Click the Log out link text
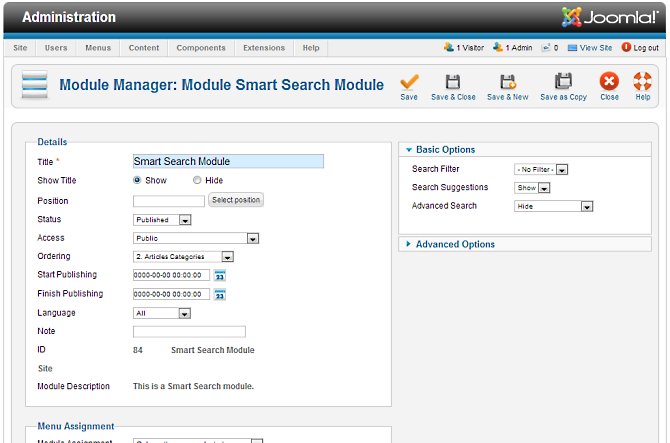The image size is (670, 443). coord(646,48)
